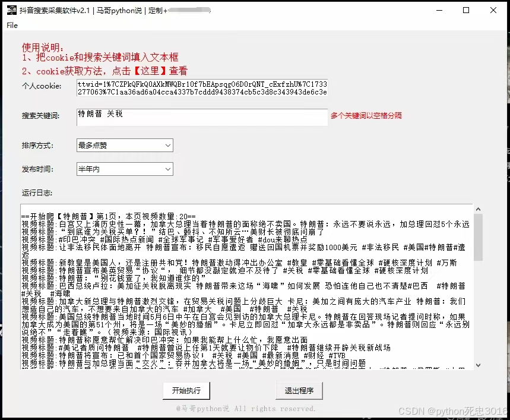Click log entry 特朗普称愿意帮忙解决印巴冲突
The image size is (510, 420).
coord(164,340)
